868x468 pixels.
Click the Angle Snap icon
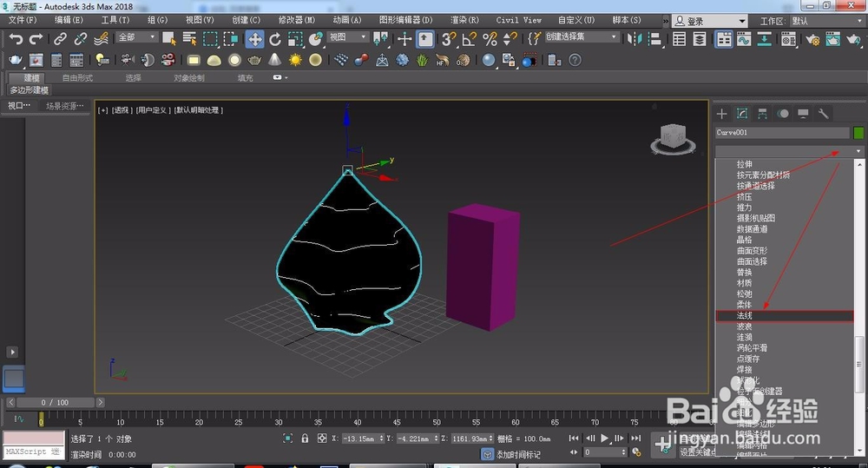coord(469,39)
